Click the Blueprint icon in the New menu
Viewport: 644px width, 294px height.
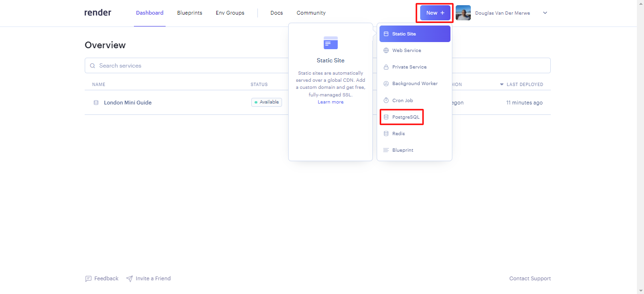(387, 150)
